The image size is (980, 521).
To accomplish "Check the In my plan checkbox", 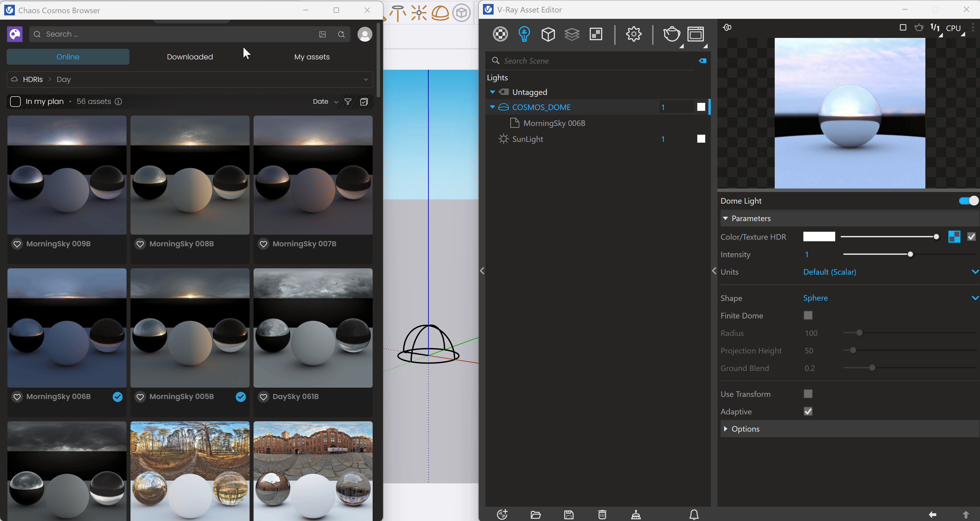I will (x=15, y=102).
